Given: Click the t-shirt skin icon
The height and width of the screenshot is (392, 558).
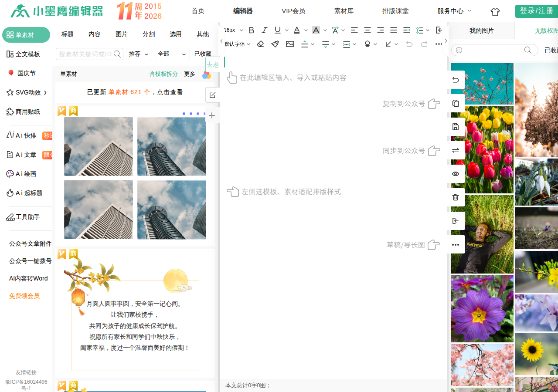Looking at the screenshot, I should tap(495, 12).
